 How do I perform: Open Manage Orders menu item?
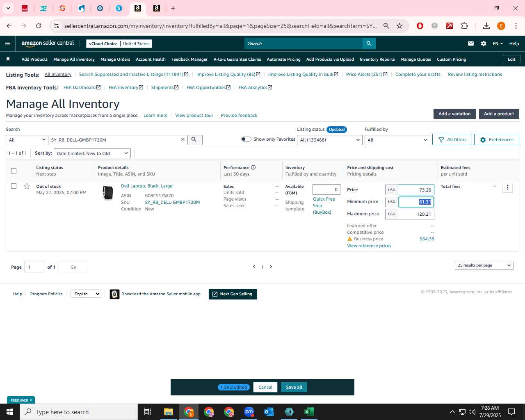[x=115, y=59]
